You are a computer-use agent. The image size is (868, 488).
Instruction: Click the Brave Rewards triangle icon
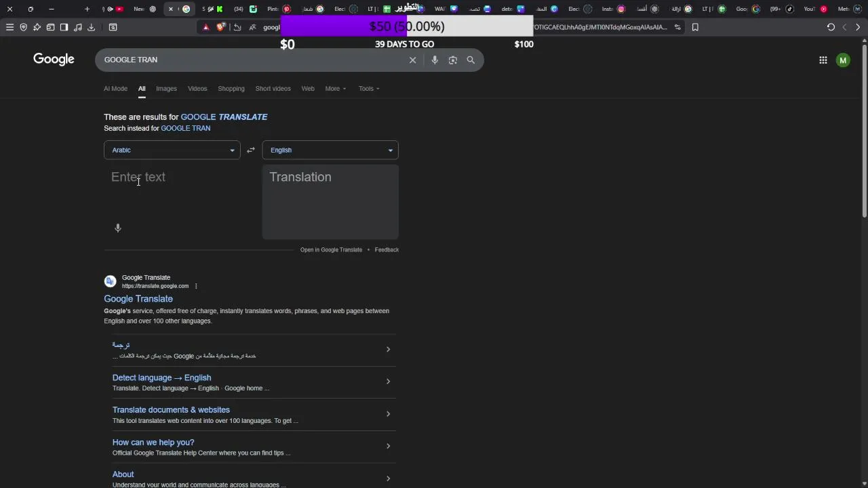[x=206, y=27]
